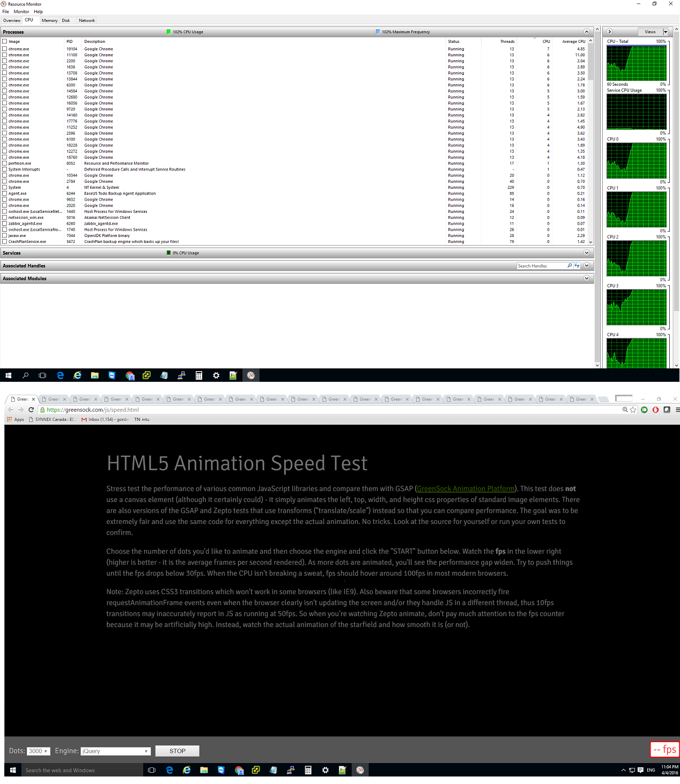680x784 pixels.
Task: Expand the Associated Modules section
Action: point(586,278)
